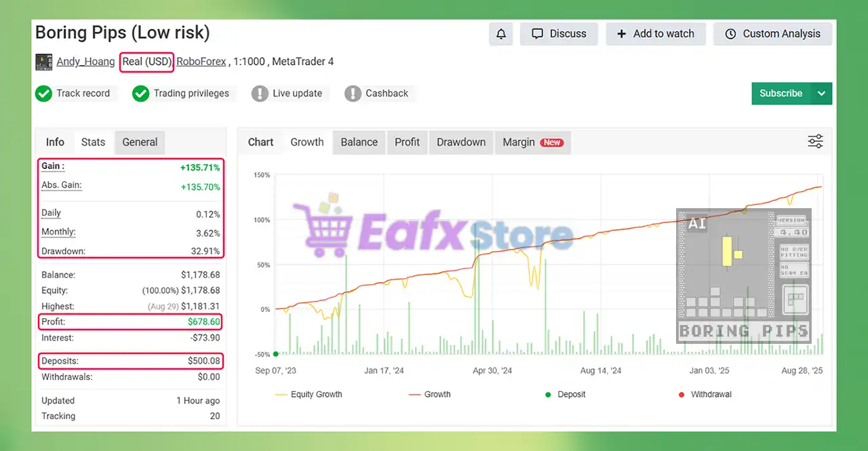Click the chart settings sliders icon

[815, 142]
